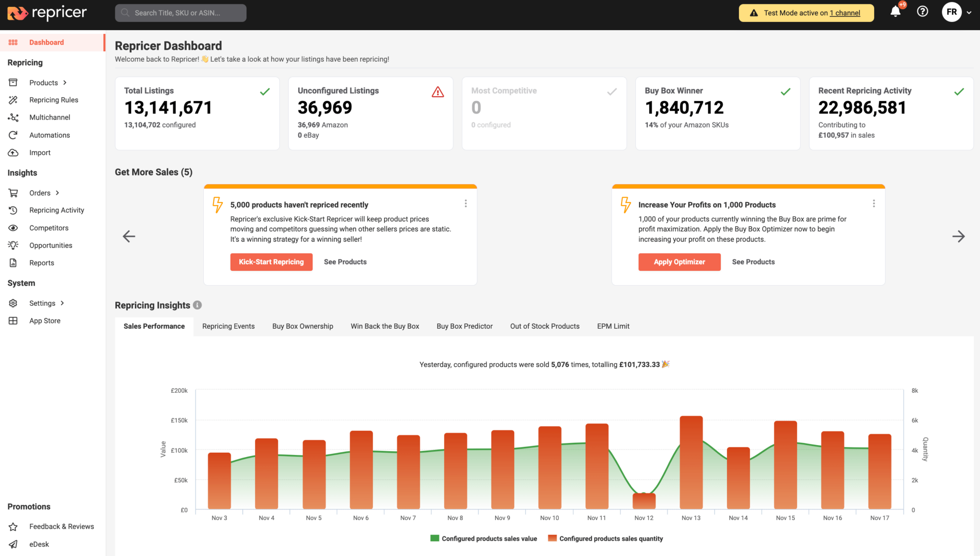The image size is (980, 556).
Task: Click the Nov 12 bar in chart
Action: (644, 501)
